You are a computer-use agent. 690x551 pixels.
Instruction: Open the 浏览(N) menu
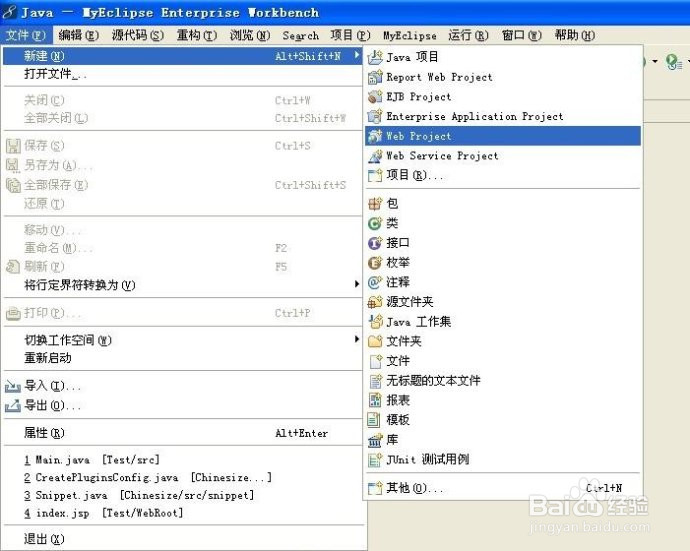click(x=250, y=35)
